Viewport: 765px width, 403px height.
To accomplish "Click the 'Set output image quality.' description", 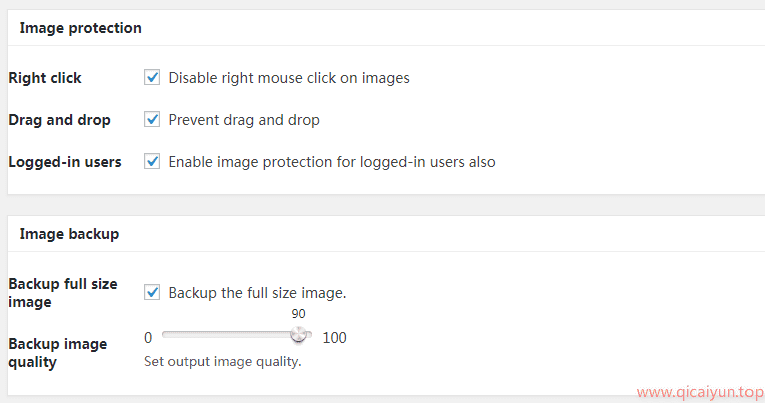I will 223,361.
